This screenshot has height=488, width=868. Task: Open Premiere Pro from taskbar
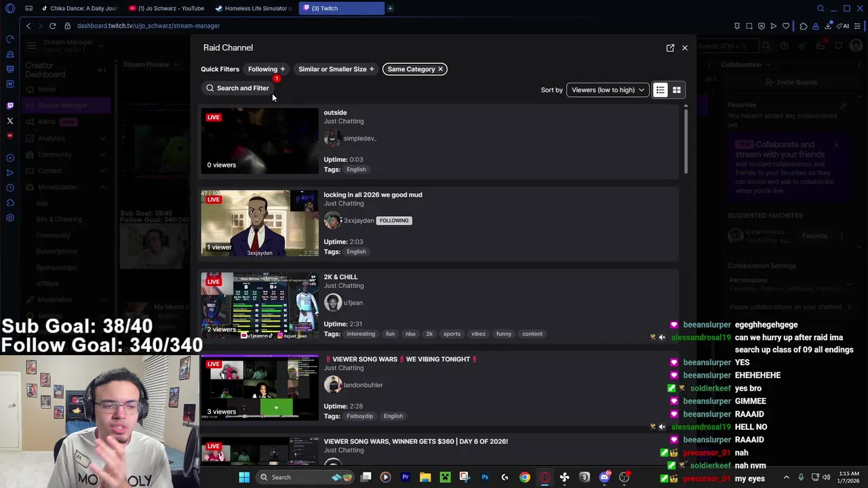point(406,477)
